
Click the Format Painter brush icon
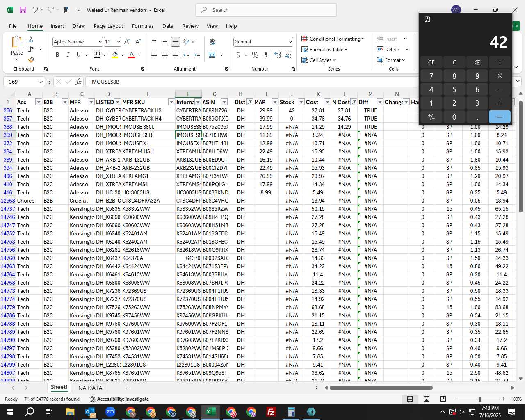tap(31, 59)
